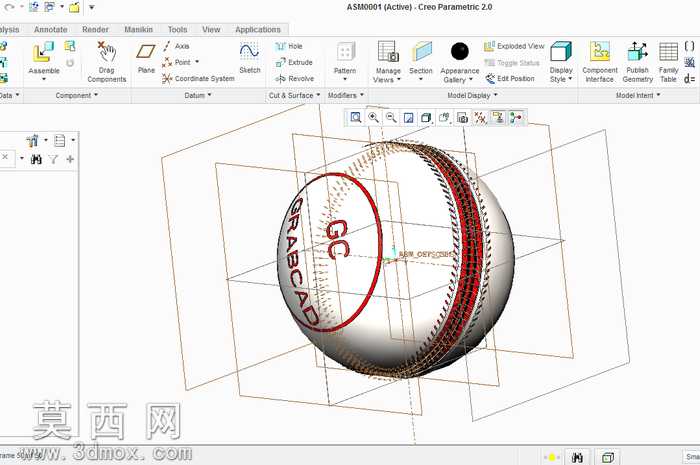Viewport: 700px width, 465px height.
Task: Expand the Datum group dropdown
Action: [198, 95]
